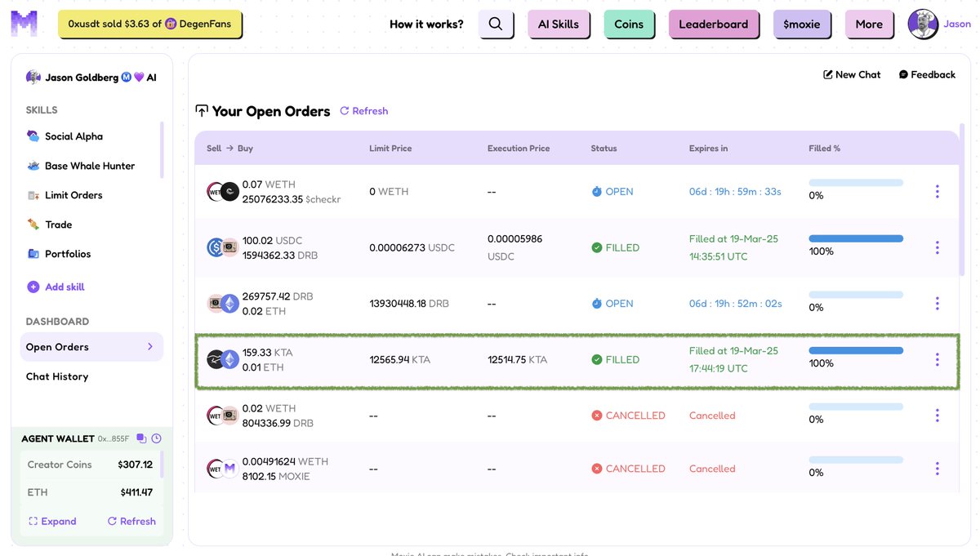This screenshot has height=556, width=980.
Task: Click the Add skill link
Action: pos(56,287)
